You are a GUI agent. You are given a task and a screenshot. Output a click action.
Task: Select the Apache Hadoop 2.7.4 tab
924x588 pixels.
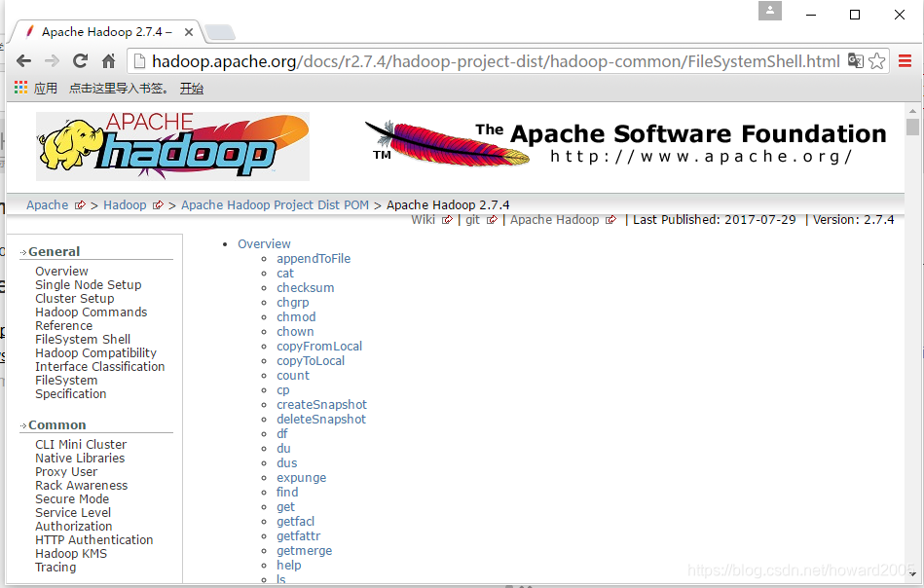[x=107, y=32]
